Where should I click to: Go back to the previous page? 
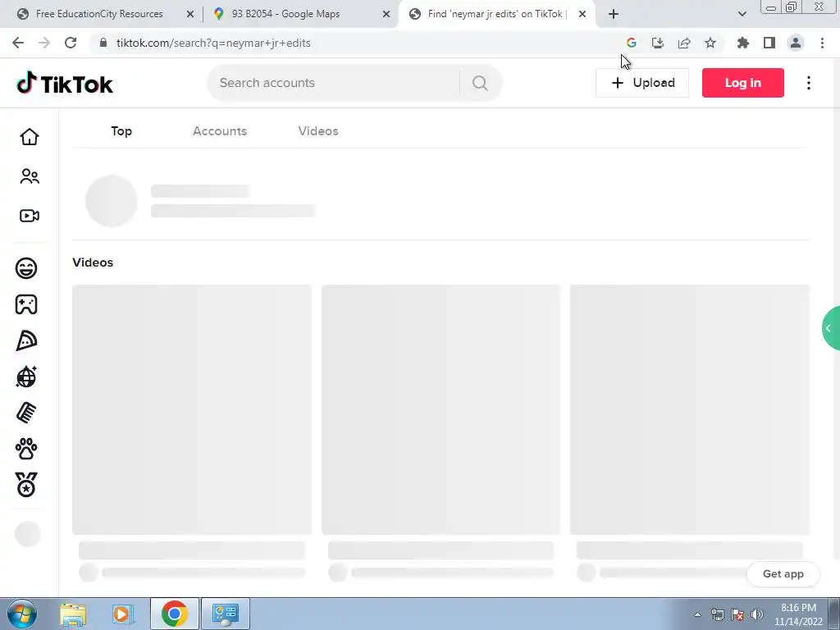click(18, 43)
